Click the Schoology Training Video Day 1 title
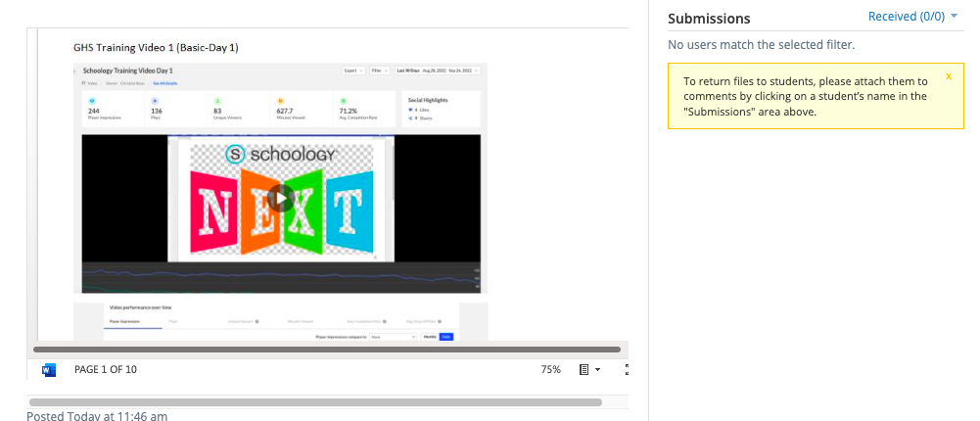The image size is (980, 421). (x=128, y=70)
